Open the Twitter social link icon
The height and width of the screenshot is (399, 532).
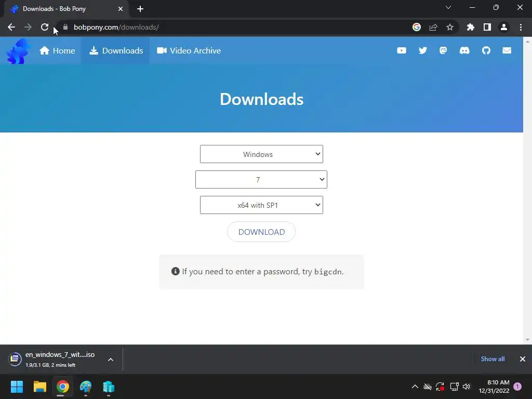point(422,50)
